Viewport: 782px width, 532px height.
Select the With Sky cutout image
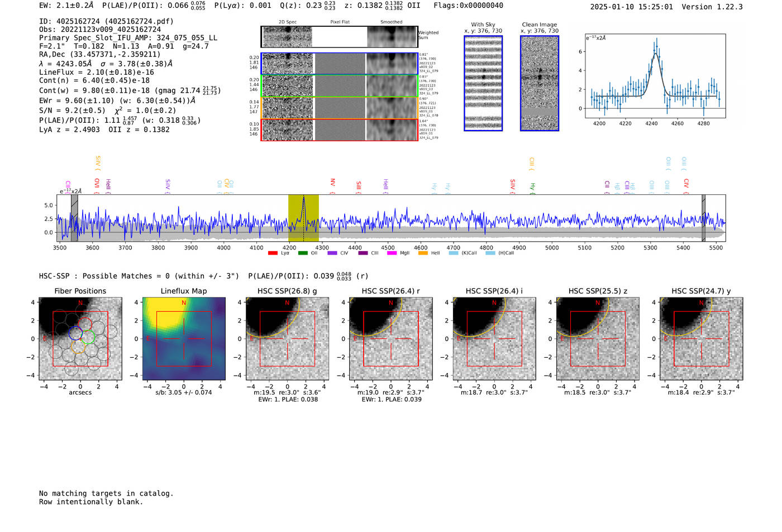[x=483, y=83]
